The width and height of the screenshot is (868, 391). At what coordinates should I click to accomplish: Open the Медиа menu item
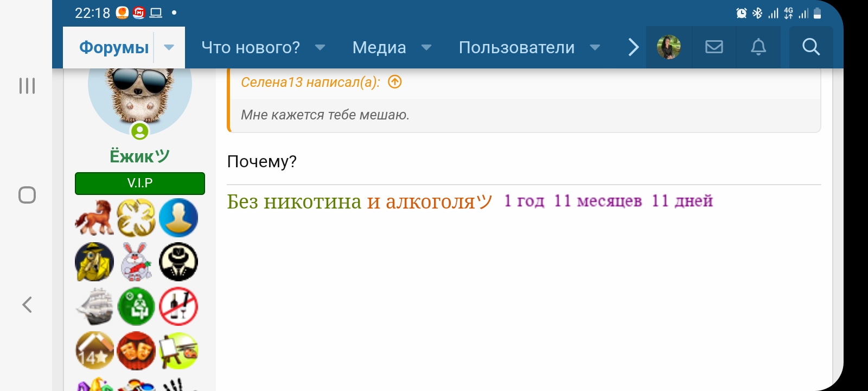pyautogui.click(x=379, y=47)
